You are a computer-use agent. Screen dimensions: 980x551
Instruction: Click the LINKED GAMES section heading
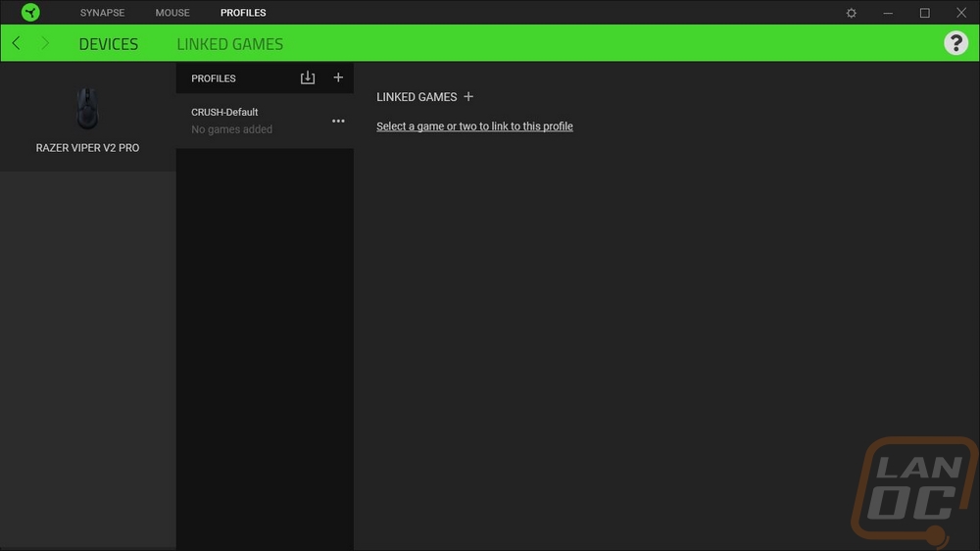pyautogui.click(x=416, y=97)
